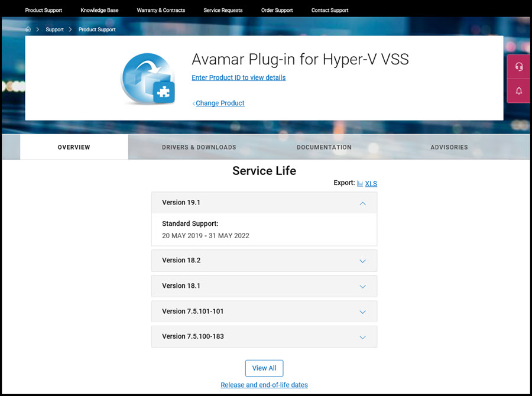Screen dimensions: 532x396
Task: Open Warranty & Contracts menu item
Action: (161, 10)
